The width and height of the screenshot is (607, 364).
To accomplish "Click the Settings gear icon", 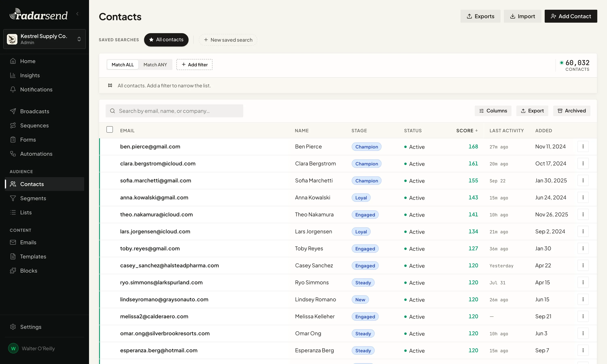I will pyautogui.click(x=13, y=327).
